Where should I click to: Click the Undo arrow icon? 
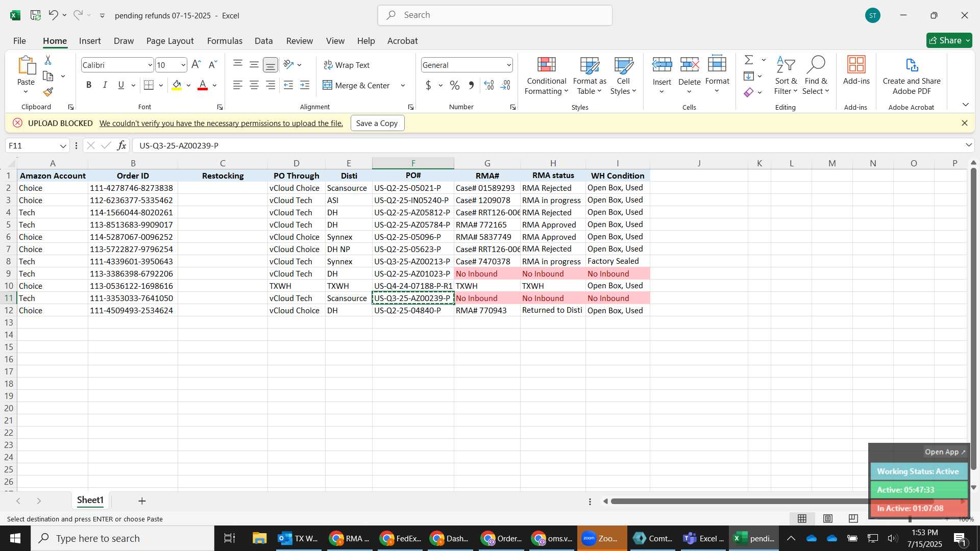pos(53,15)
